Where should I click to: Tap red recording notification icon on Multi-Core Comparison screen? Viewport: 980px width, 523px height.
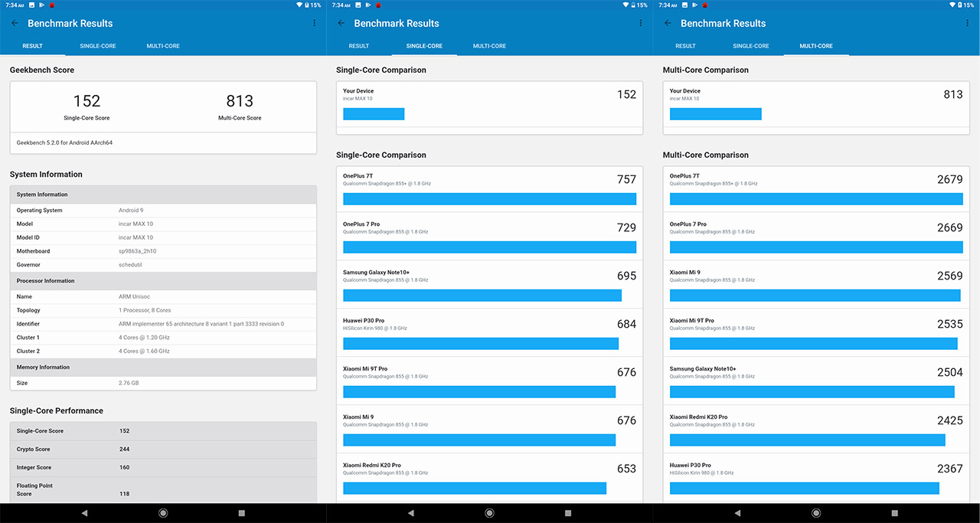(704, 5)
